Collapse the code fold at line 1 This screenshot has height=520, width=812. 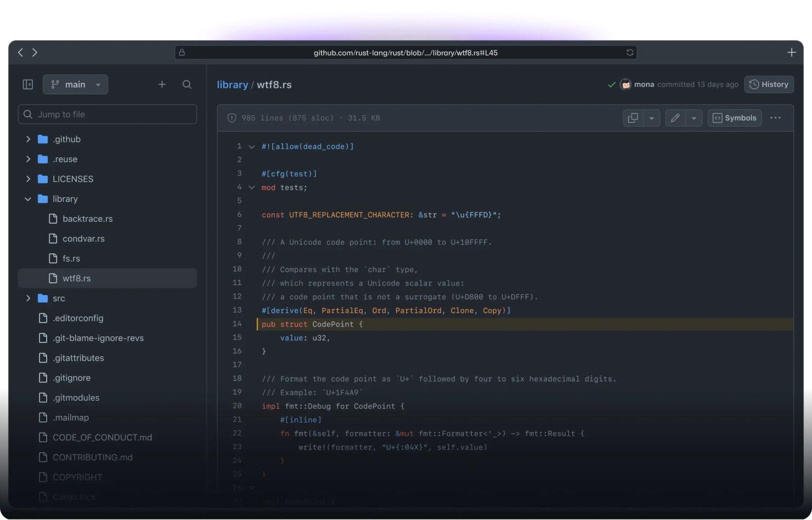[x=252, y=147]
